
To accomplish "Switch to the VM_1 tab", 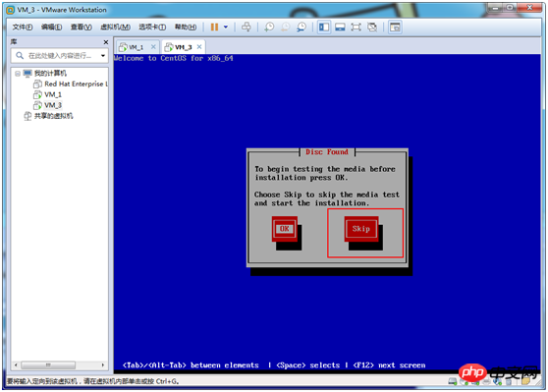I will [137, 47].
